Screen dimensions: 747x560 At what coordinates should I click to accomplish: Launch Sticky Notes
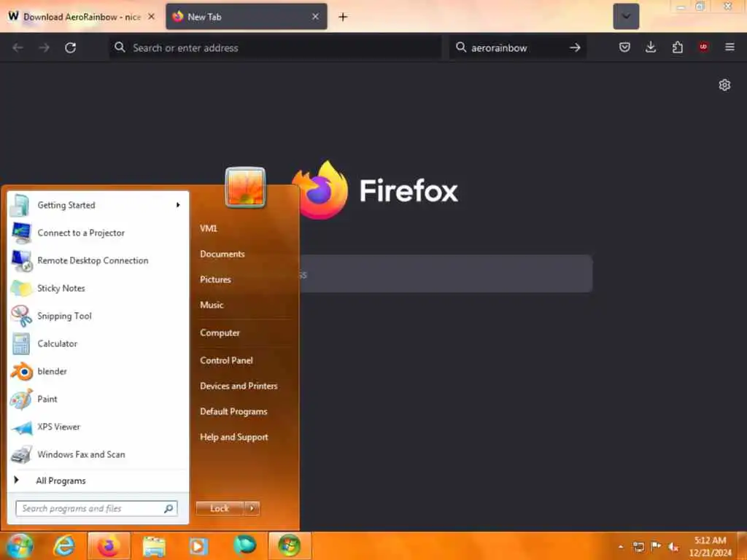98,288
